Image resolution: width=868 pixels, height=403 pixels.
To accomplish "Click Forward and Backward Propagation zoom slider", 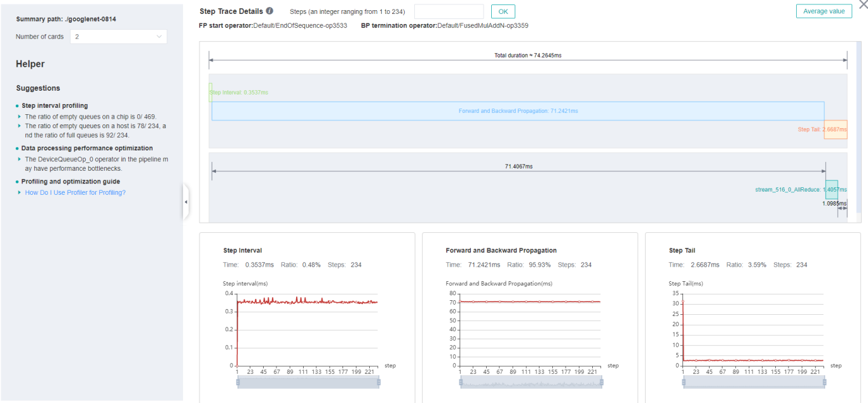I will [531, 382].
